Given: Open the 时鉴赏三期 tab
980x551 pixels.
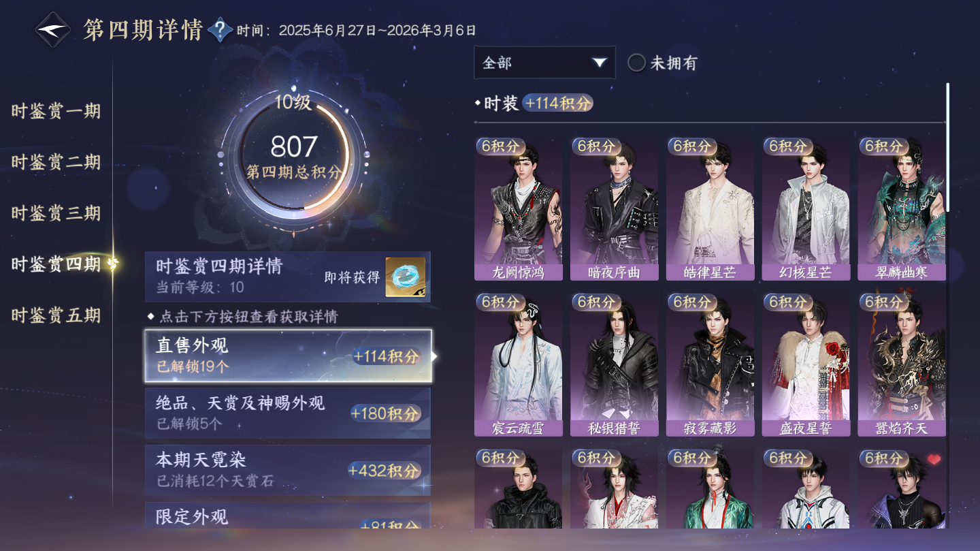Looking at the screenshot, I should tap(56, 213).
